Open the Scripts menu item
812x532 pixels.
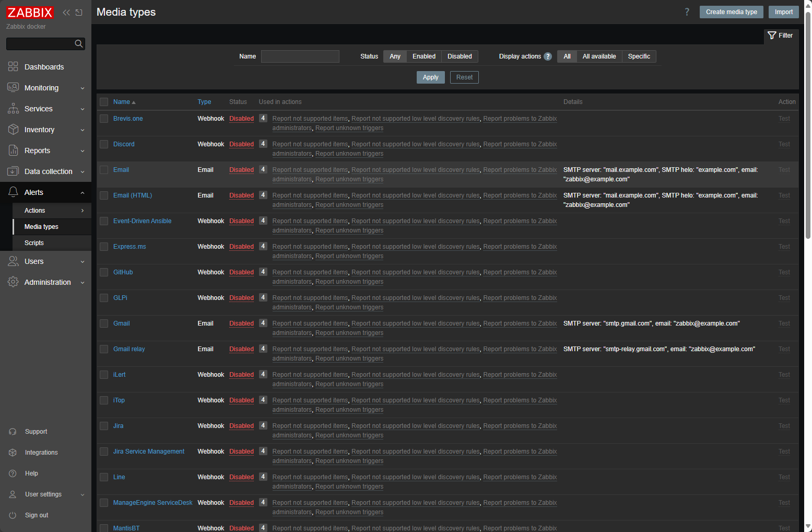34,242
